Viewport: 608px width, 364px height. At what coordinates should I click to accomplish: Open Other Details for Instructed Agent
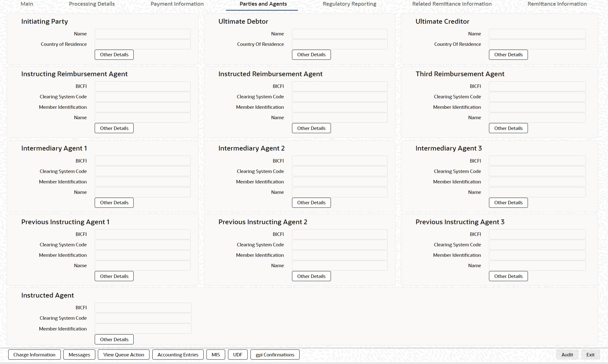[x=114, y=339]
